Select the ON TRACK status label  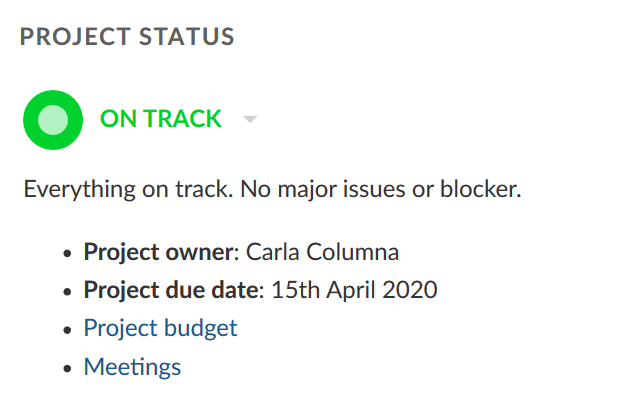point(160,119)
